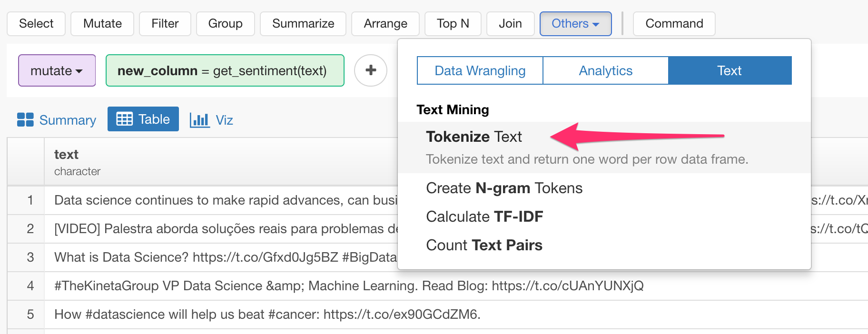Click the Command button
This screenshot has height=334, width=868.
tap(674, 23)
